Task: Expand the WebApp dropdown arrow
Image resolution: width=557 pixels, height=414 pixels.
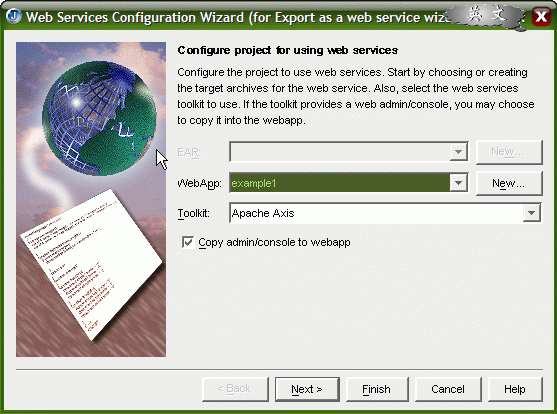Action: pyautogui.click(x=458, y=183)
